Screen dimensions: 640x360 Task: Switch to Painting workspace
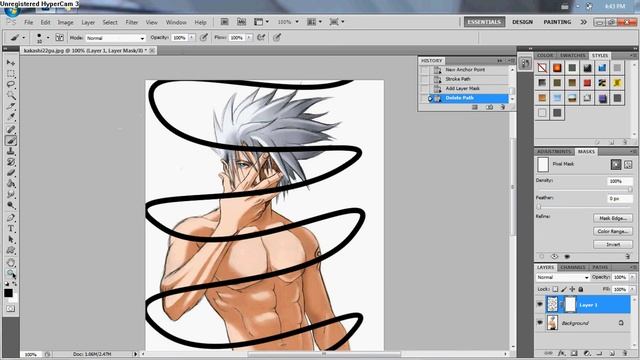(x=557, y=22)
